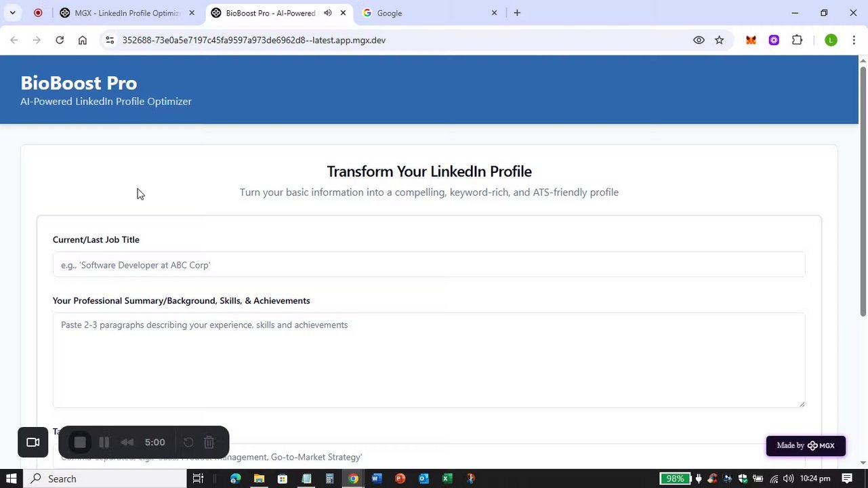
Task: Mute the BioBoost Pro tab audio
Action: click(x=328, y=13)
